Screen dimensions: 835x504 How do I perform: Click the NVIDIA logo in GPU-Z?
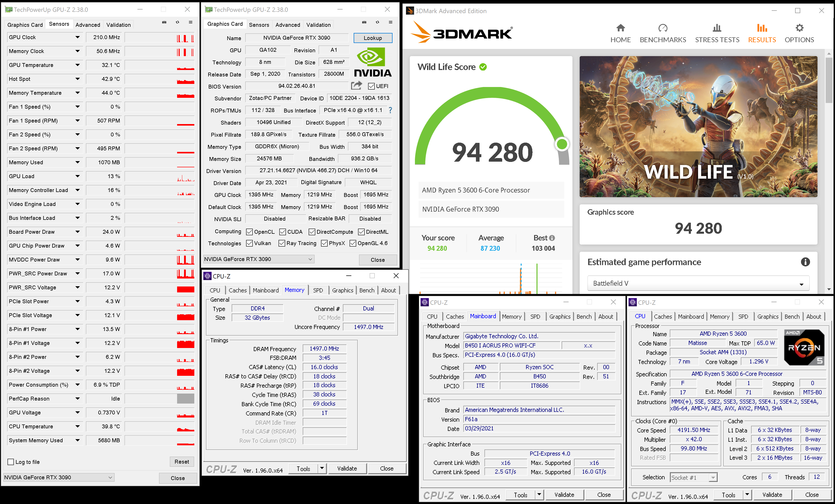372,62
